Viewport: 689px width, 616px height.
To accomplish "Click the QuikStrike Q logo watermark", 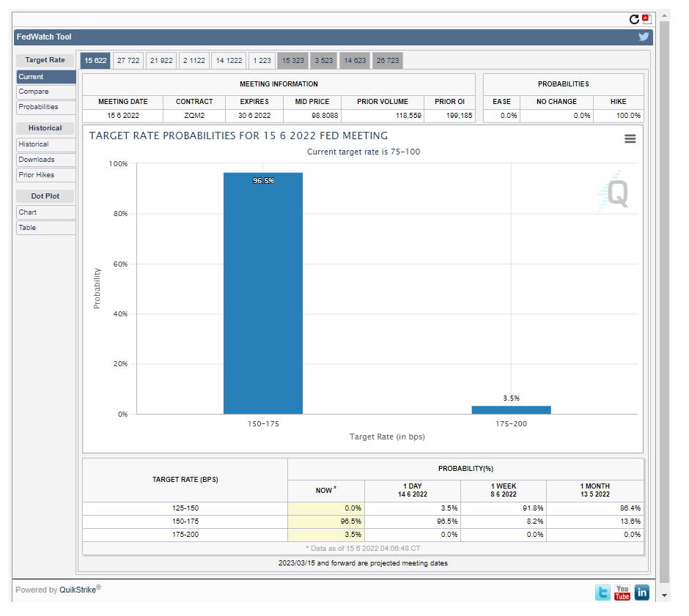I will pos(614,193).
